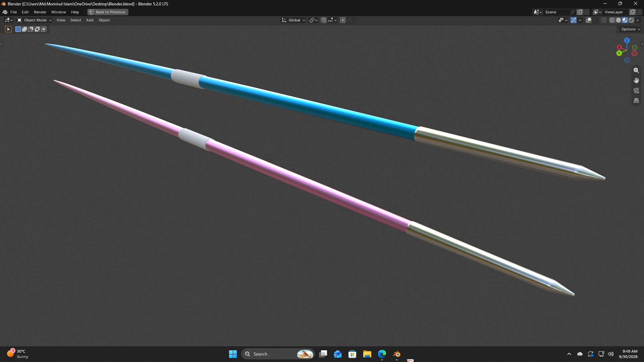Choose Invert Selection mode icon
Screen dimensions: 644x362
pos(37,29)
